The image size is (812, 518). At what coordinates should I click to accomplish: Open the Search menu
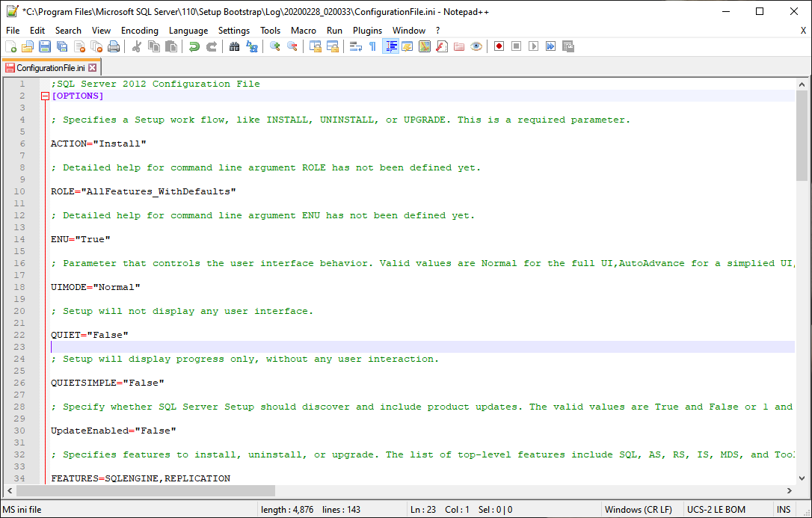(68, 31)
